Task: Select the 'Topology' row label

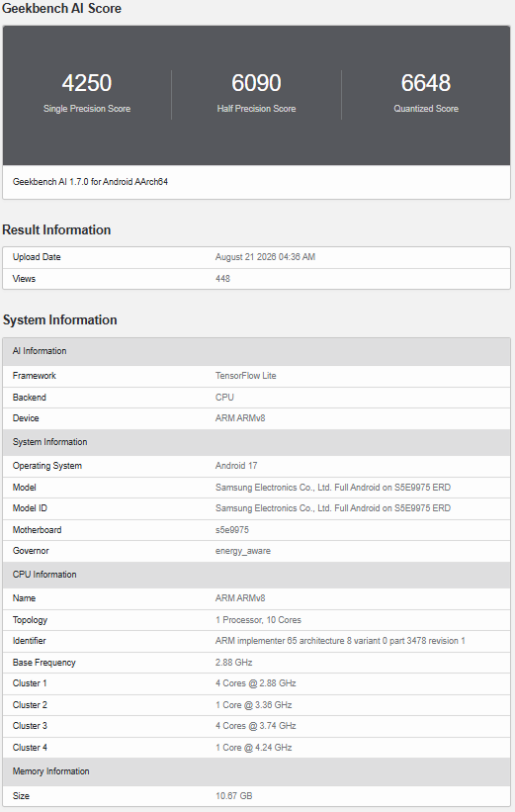Action: [30, 620]
